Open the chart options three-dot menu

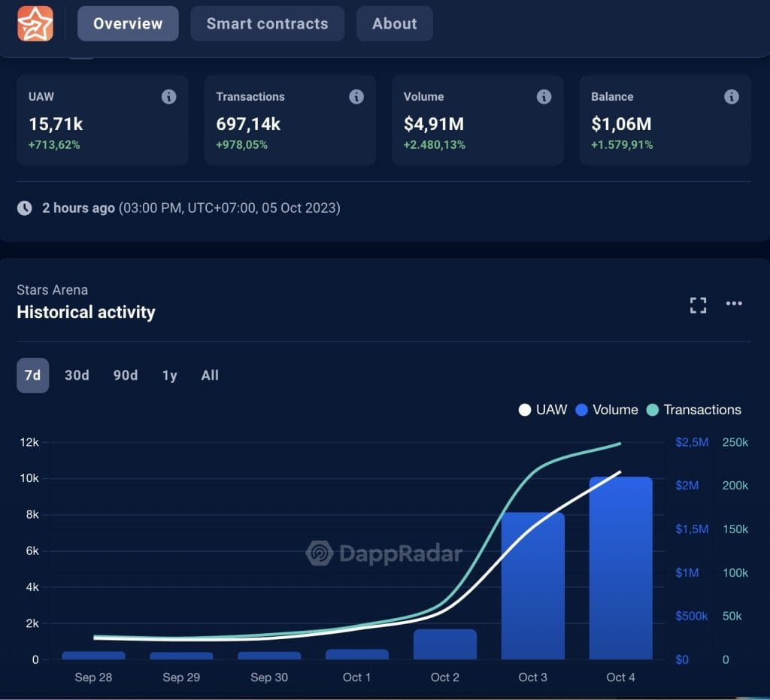click(734, 304)
